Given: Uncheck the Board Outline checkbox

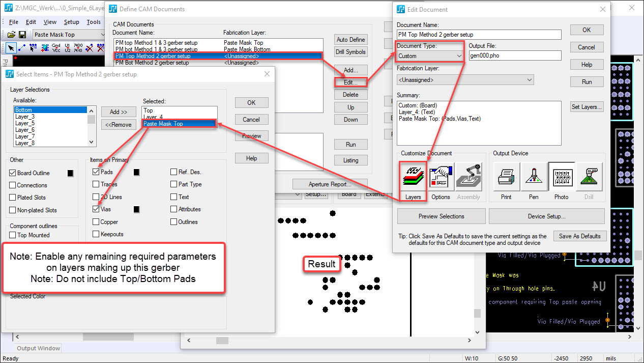Looking at the screenshot, I should 13,173.
